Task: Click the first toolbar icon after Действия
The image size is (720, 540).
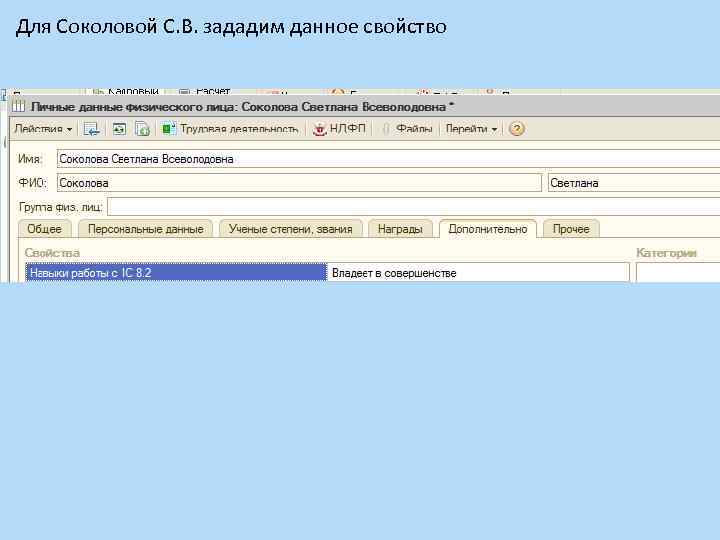Action: tap(92, 129)
